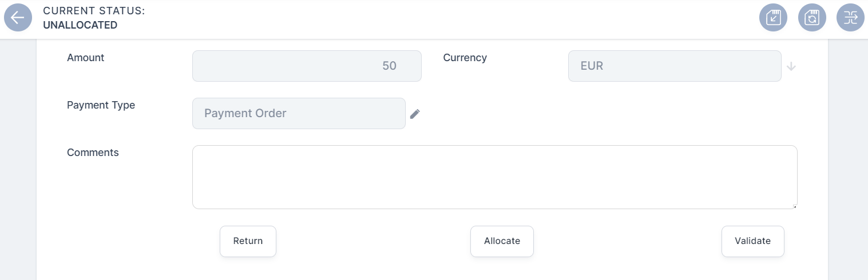The width and height of the screenshot is (868, 280).
Task: Expand the Currency dropdown arrow
Action: (791, 66)
